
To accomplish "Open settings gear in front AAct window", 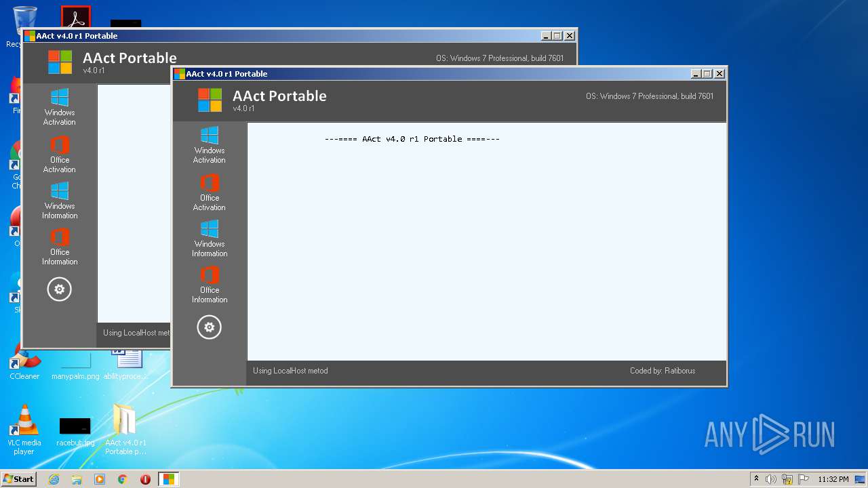I will [209, 327].
